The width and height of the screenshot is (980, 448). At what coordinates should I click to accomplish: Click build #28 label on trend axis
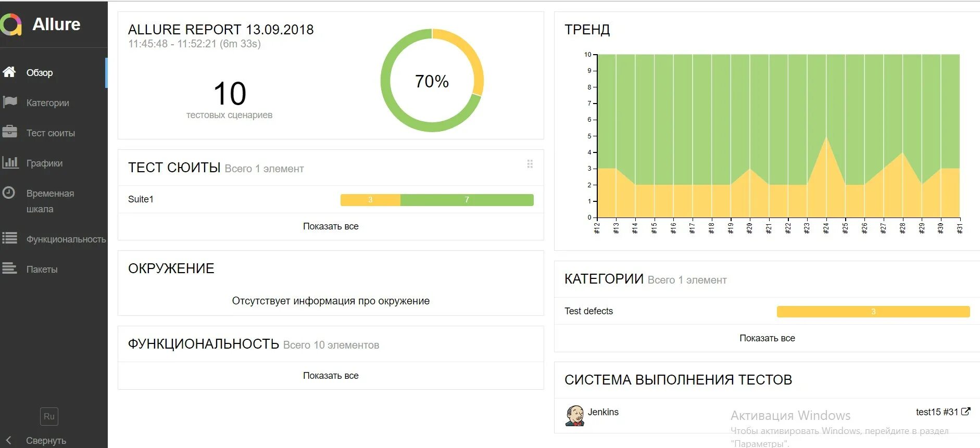point(902,228)
